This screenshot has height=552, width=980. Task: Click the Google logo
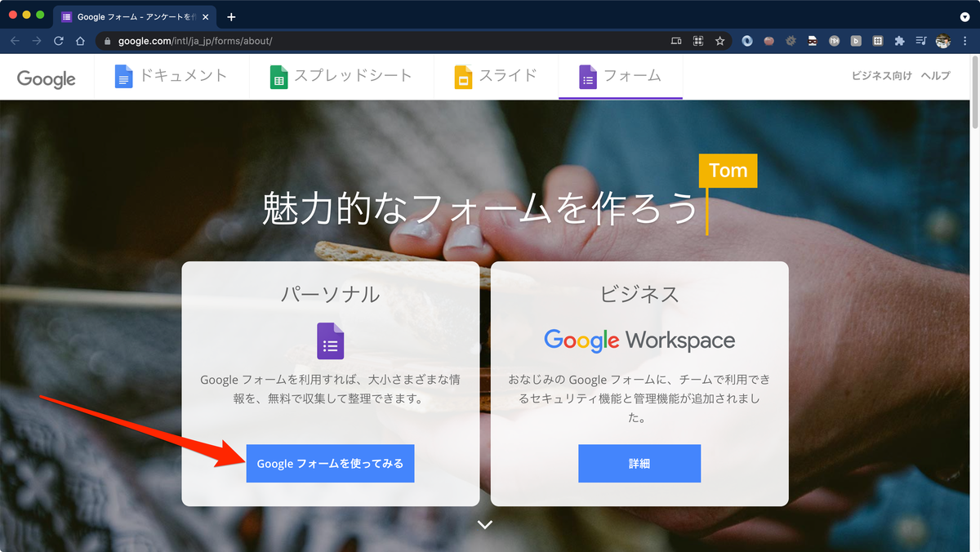(x=47, y=78)
